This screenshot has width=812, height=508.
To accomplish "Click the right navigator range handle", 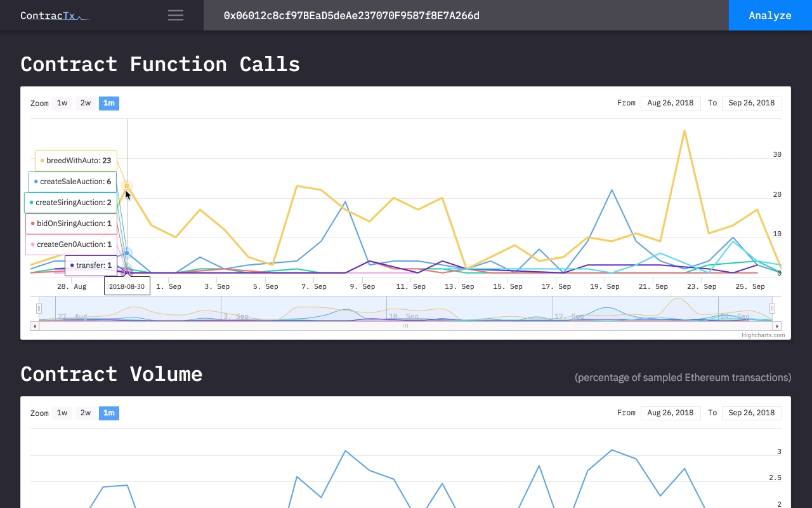I will tap(772, 308).
